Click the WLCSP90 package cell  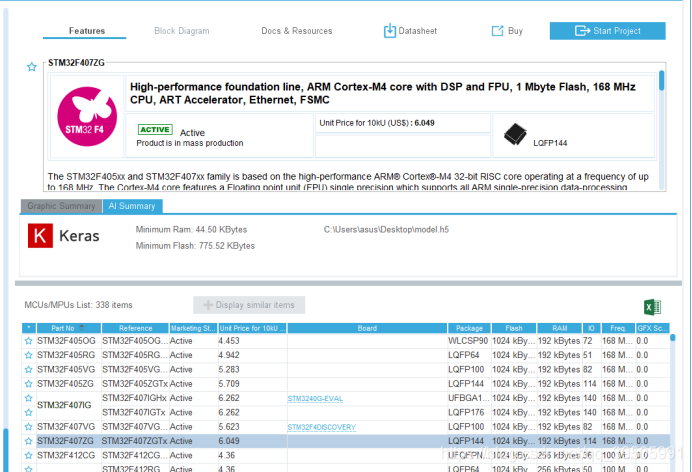point(468,341)
